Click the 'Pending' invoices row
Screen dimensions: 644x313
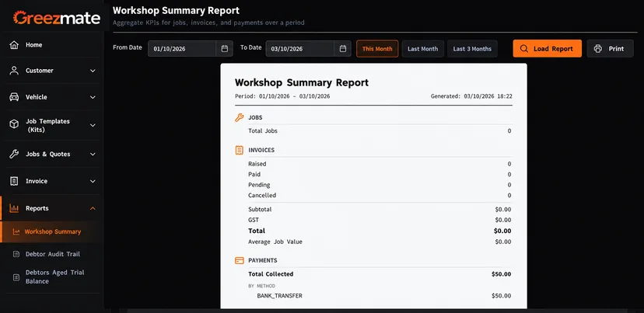coord(380,185)
